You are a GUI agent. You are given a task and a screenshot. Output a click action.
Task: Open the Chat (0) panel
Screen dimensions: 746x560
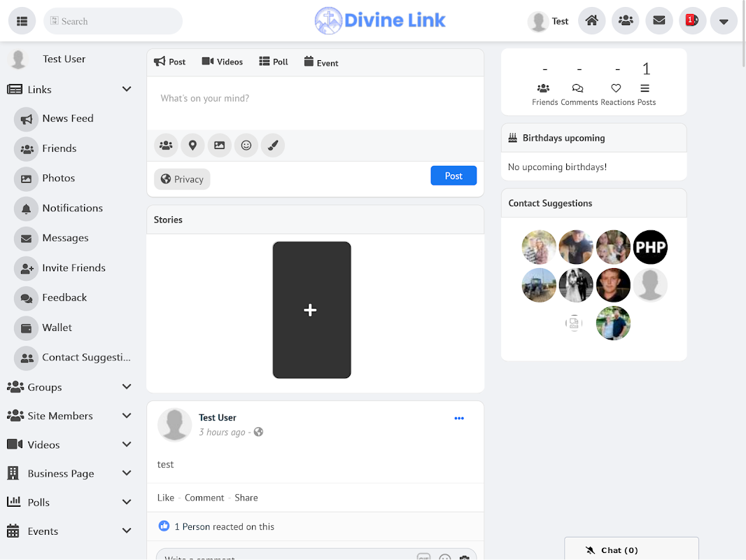coord(631,549)
